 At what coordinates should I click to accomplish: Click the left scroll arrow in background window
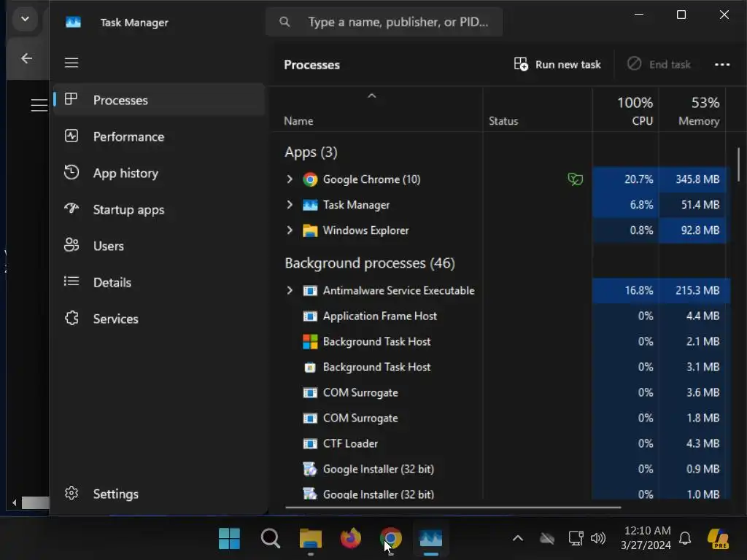coord(15,502)
